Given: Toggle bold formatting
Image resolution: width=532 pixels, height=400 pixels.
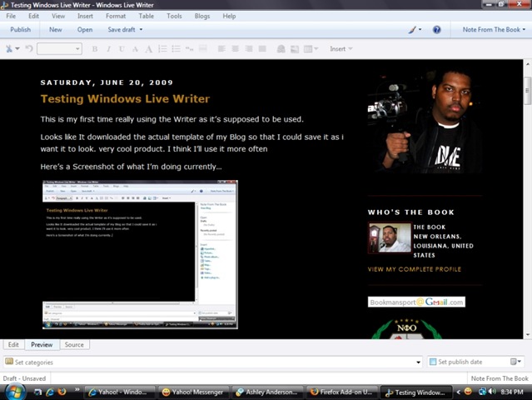Looking at the screenshot, I should (95, 49).
